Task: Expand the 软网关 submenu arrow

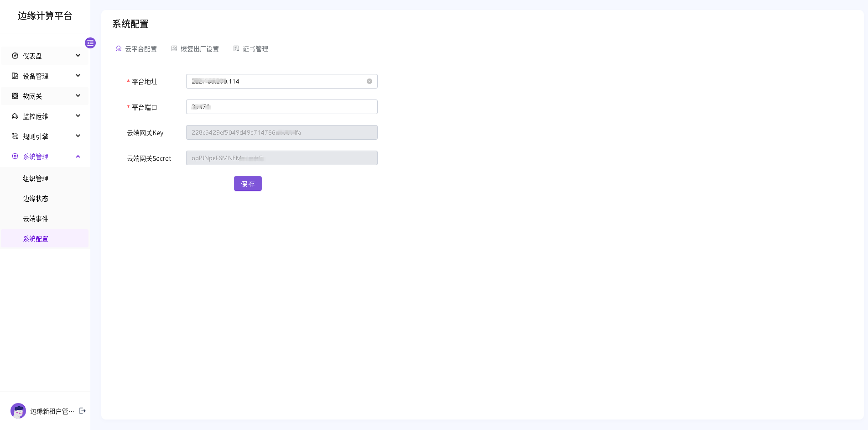Action: (78, 96)
